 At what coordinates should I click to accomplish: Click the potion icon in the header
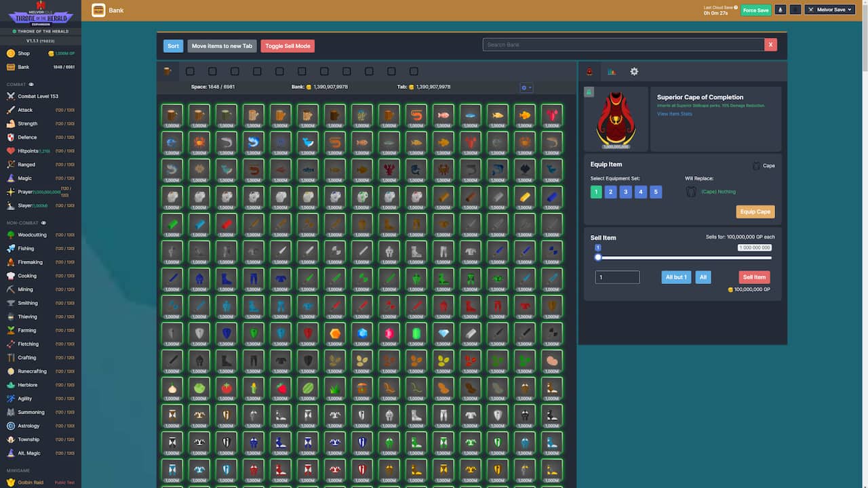tap(780, 10)
